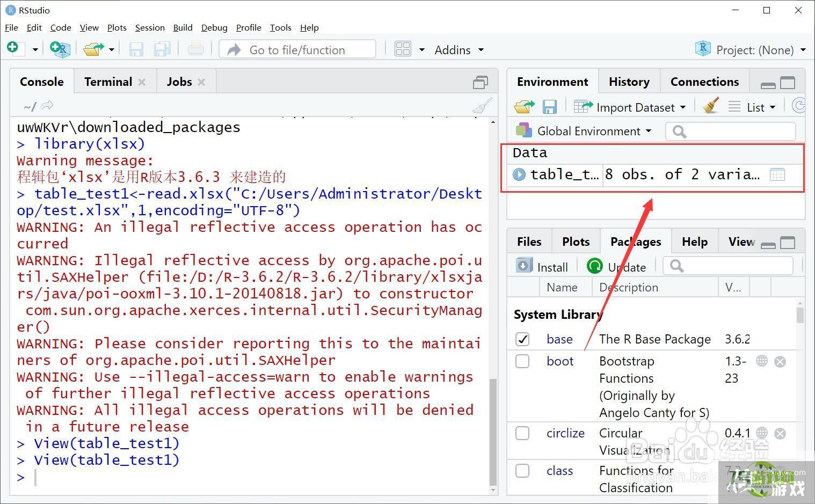The image size is (815, 504).
Task: Click the Packages search field
Action: click(728, 266)
